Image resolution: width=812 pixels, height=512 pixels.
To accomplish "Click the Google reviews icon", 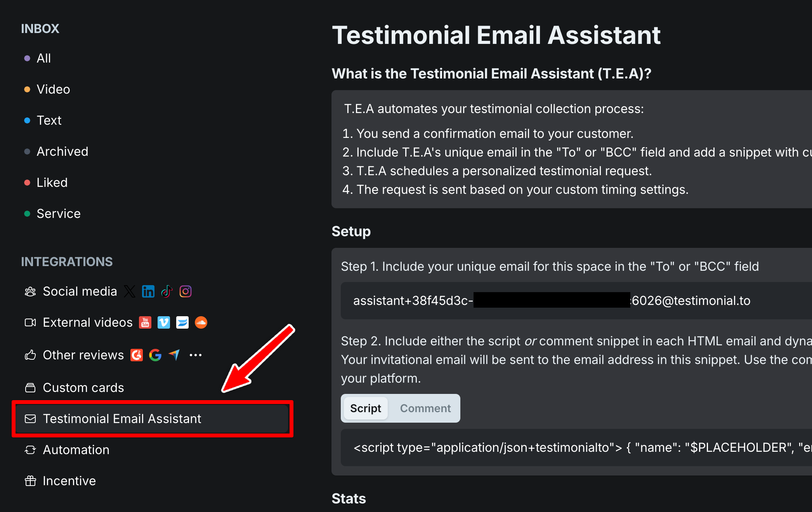I will click(155, 355).
